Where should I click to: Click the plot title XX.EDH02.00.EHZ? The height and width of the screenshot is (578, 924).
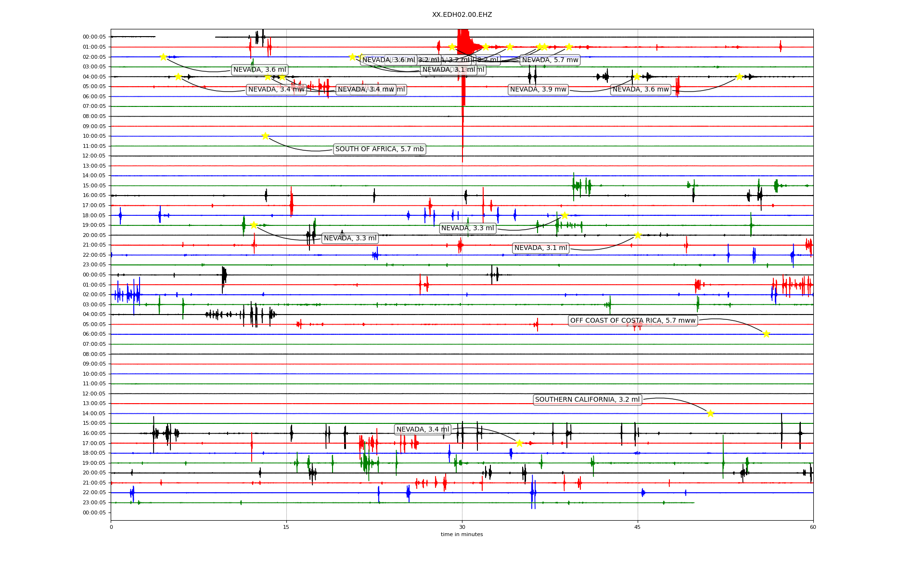pyautogui.click(x=462, y=15)
